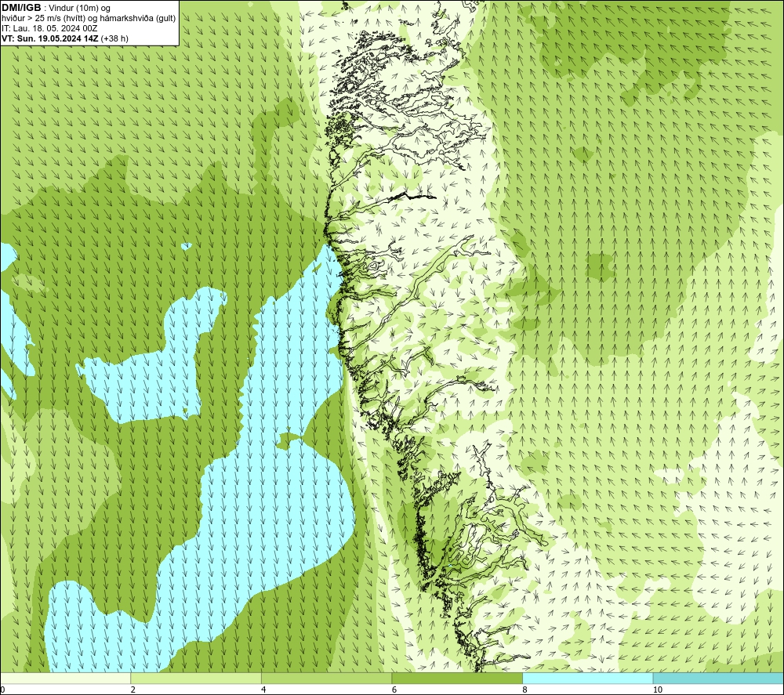The image size is (784, 695).
Task: Click the '(+38 h)' forecast offset text
Action: 114,38
